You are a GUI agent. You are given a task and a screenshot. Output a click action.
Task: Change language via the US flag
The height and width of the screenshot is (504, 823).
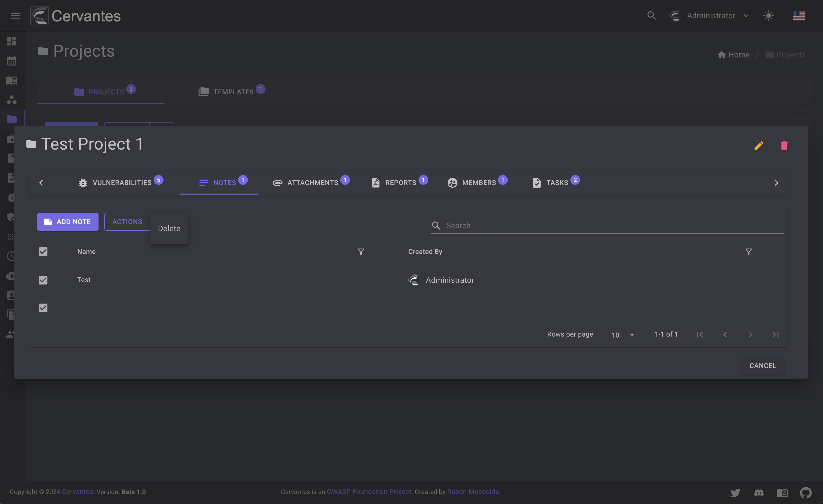[799, 16]
